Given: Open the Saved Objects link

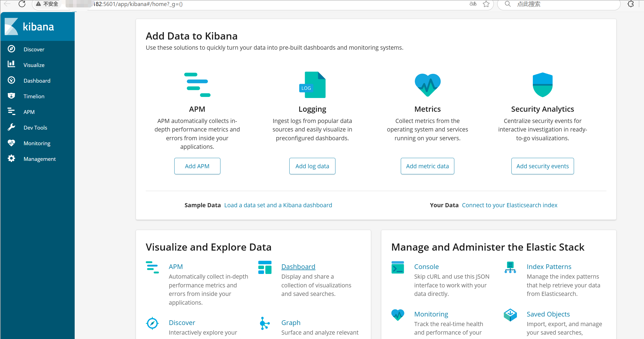Looking at the screenshot, I should pyautogui.click(x=548, y=314).
